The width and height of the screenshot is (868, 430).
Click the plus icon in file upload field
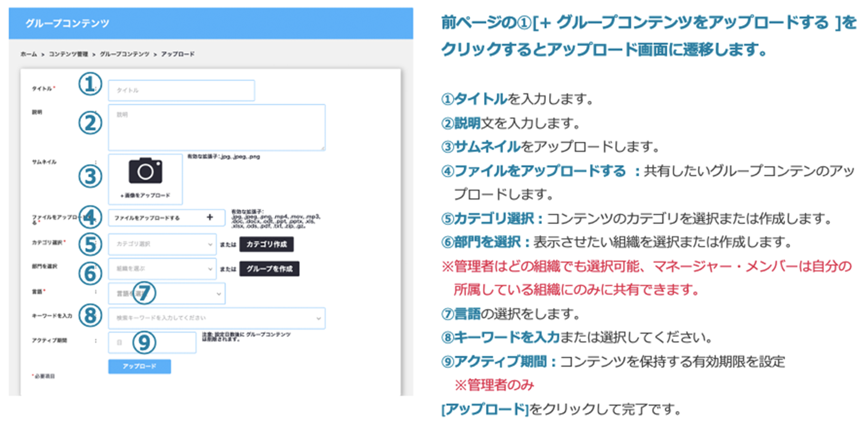point(210,217)
